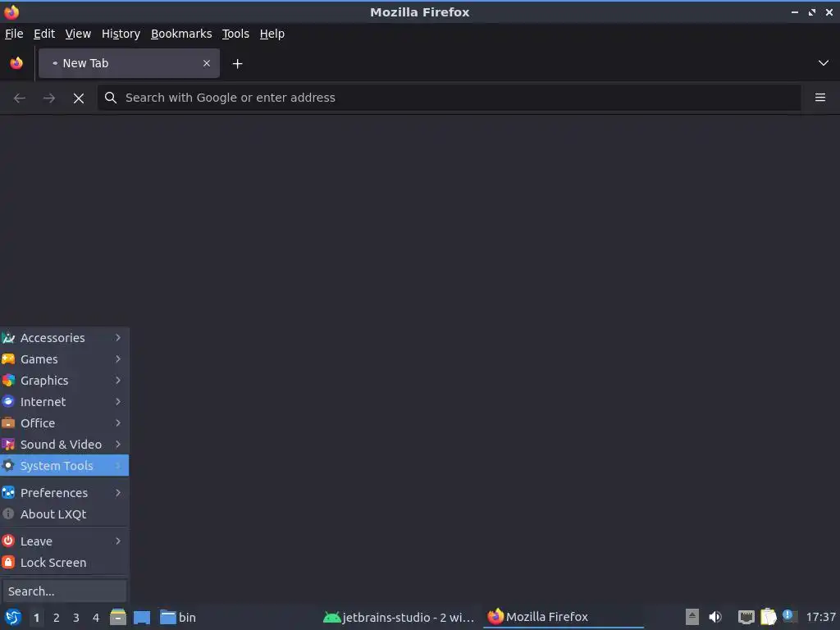
Task: Open the clipboard manager tray icon
Action: pyautogui.click(x=768, y=617)
